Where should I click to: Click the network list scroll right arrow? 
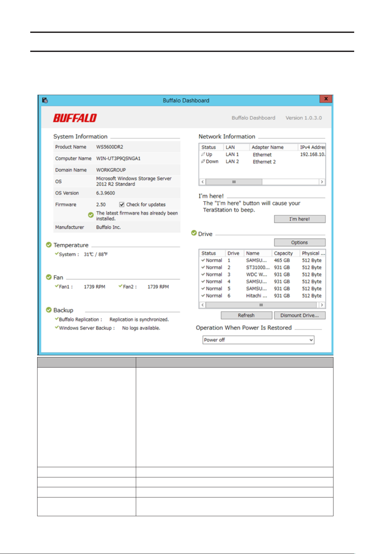tap(322, 182)
